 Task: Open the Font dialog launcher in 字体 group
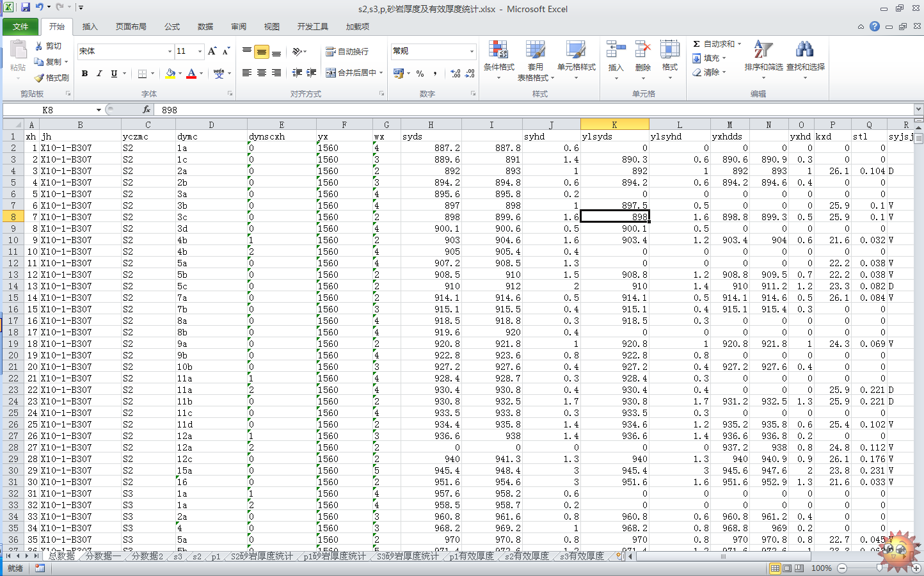tap(230, 93)
